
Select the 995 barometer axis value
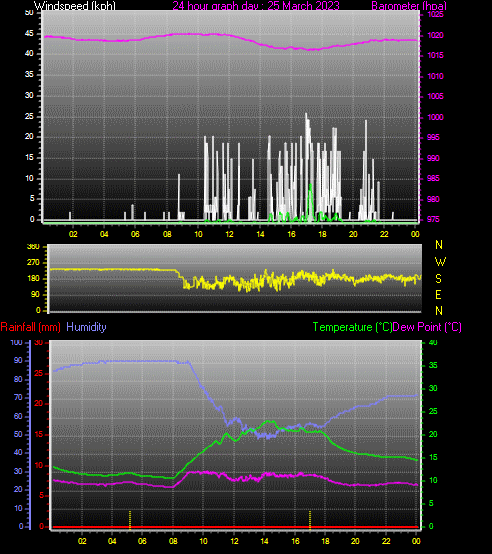pos(433,137)
